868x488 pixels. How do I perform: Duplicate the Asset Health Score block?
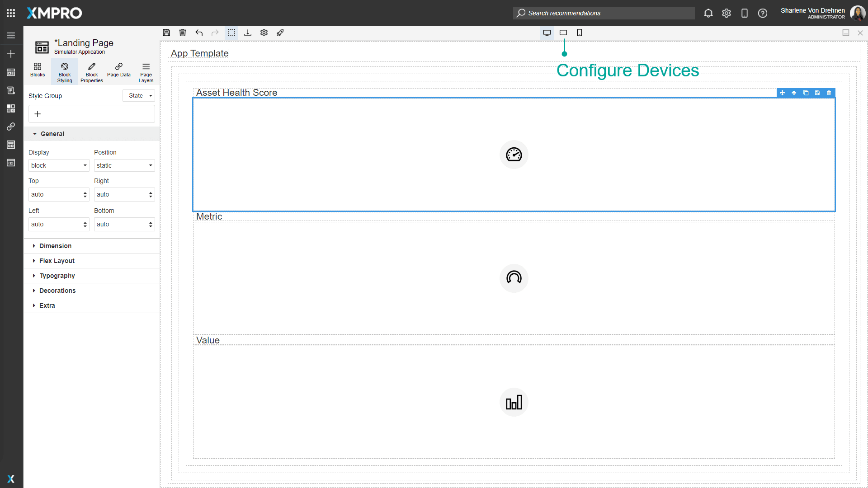pyautogui.click(x=806, y=93)
